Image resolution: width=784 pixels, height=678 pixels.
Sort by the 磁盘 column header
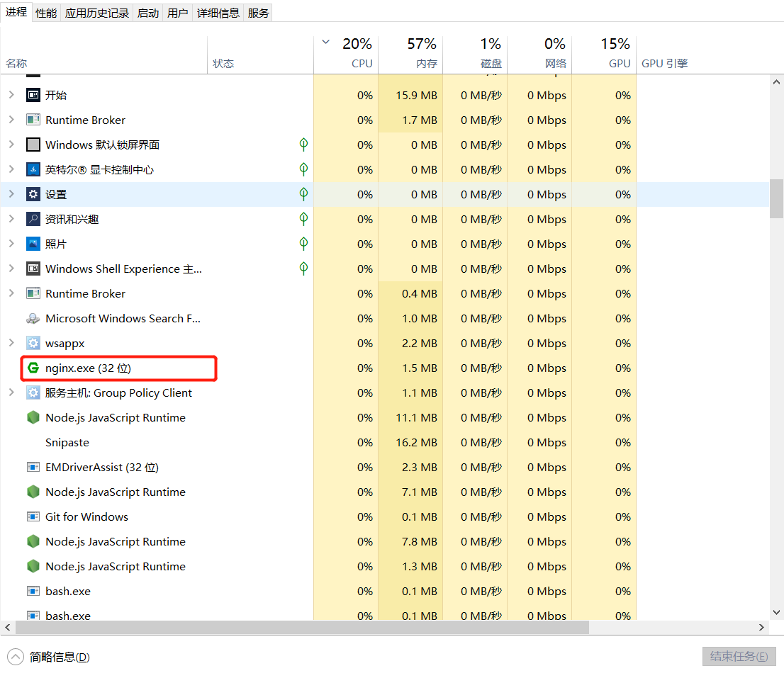(x=475, y=55)
